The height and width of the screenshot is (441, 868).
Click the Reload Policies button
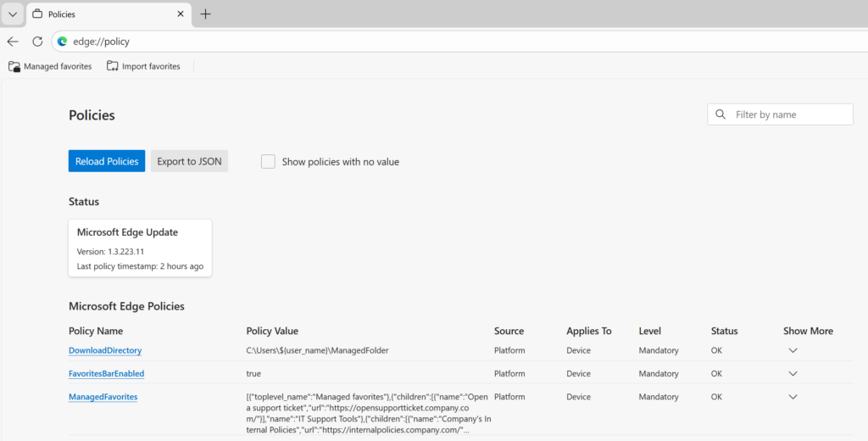click(x=107, y=161)
